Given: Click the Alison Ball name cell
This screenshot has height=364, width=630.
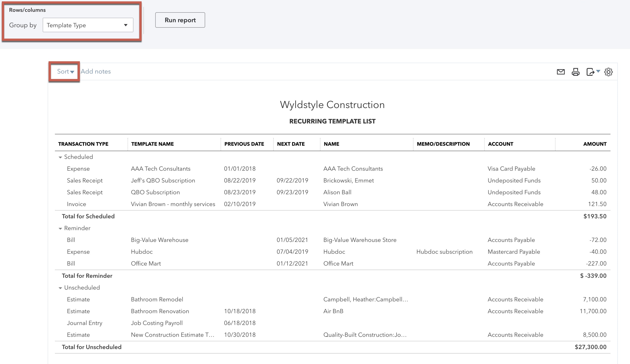Looking at the screenshot, I should (337, 192).
